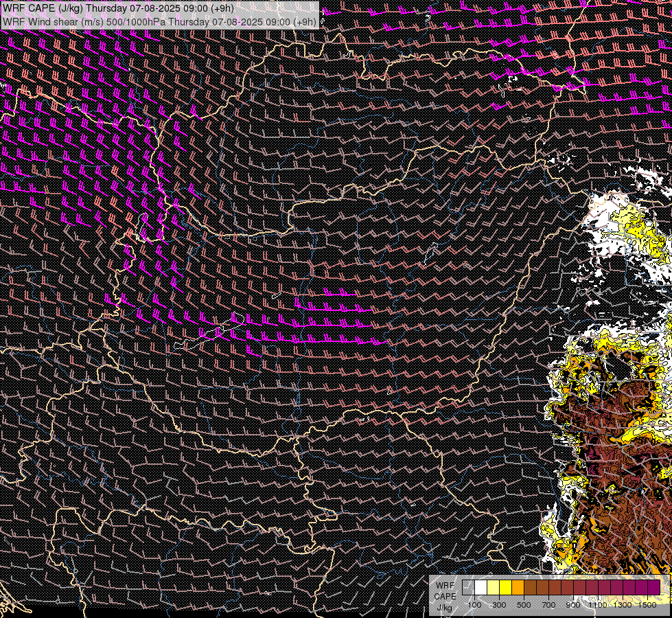Click the '1100' legend tick label

[x=597, y=605]
